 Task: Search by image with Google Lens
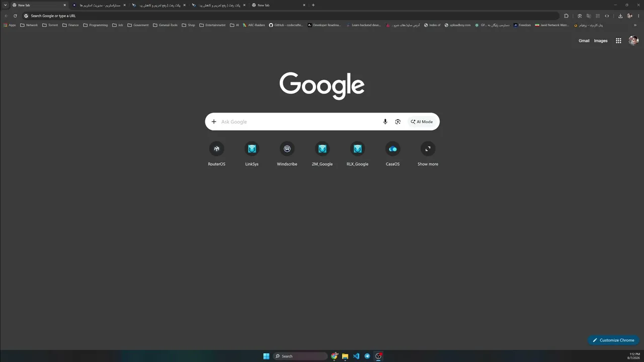point(397,122)
